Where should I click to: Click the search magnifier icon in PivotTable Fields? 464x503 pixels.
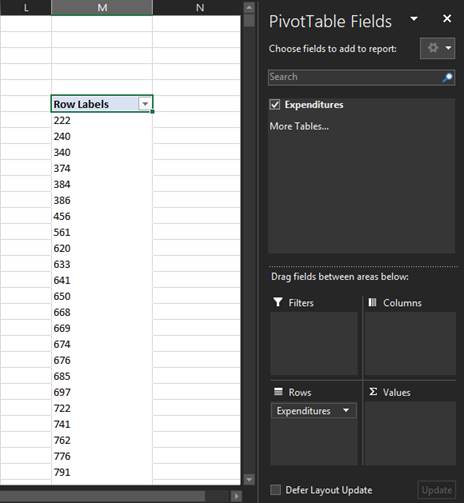pyautogui.click(x=447, y=77)
